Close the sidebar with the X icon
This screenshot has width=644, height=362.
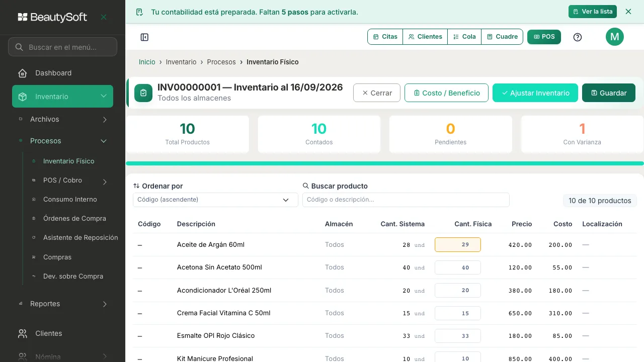(x=104, y=17)
